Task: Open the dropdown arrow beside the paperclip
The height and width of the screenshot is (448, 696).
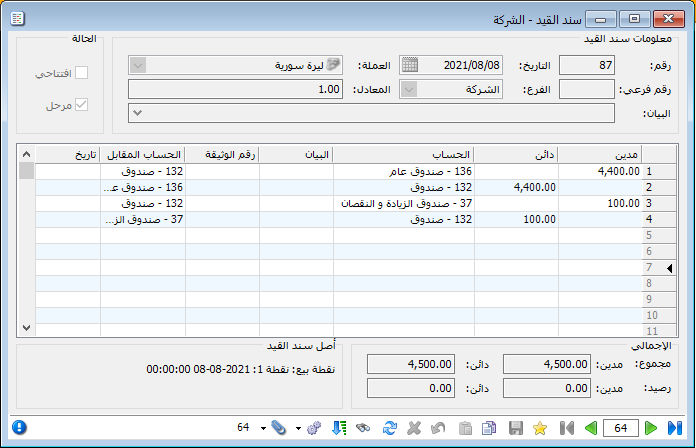Action: point(263,428)
